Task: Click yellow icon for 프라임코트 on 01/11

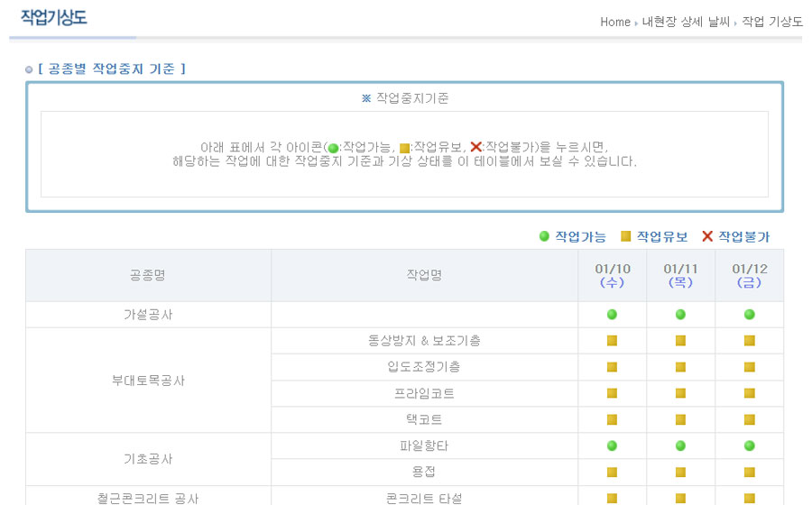Action: click(680, 393)
